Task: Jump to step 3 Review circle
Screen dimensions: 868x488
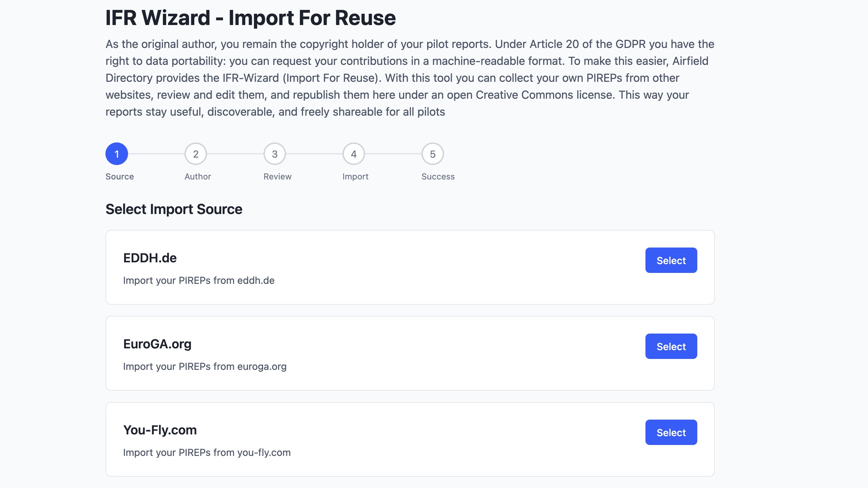Action: tap(274, 154)
